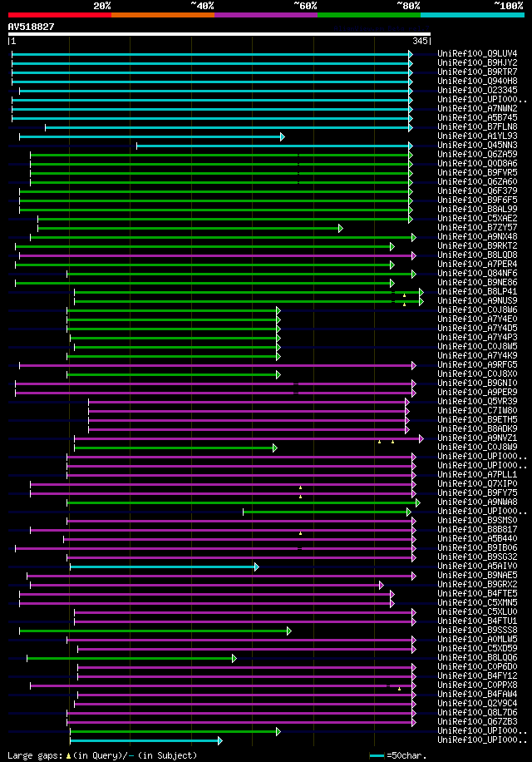Click the white query sequence bar
Screen dimensions: 532x762
pyautogui.click(x=219, y=34)
